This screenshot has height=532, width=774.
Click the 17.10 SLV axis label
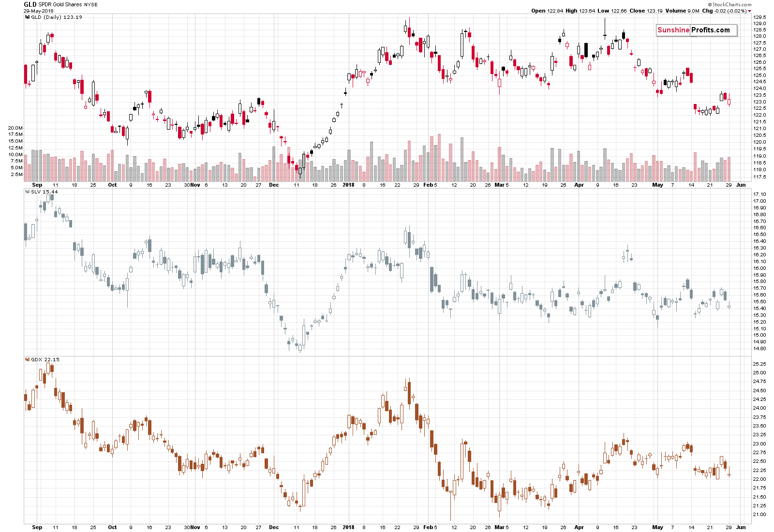point(759,194)
